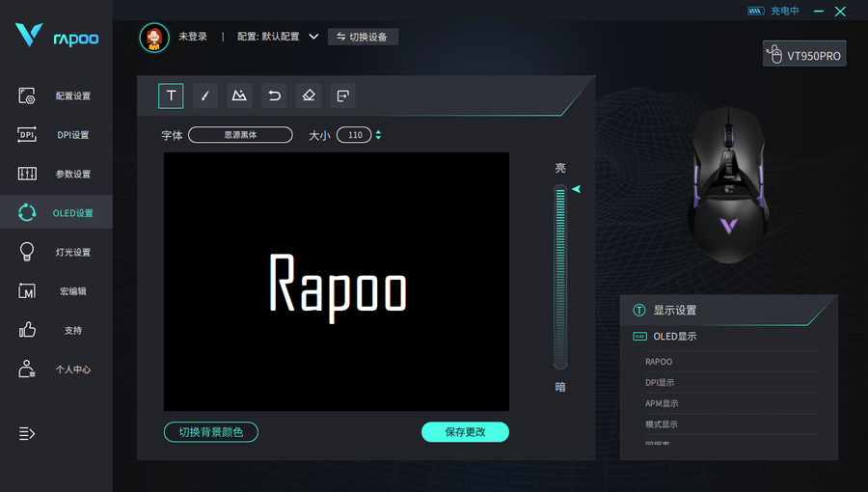Open the DPI设置 sidebar page
The width and height of the screenshot is (868, 492).
pos(56,135)
